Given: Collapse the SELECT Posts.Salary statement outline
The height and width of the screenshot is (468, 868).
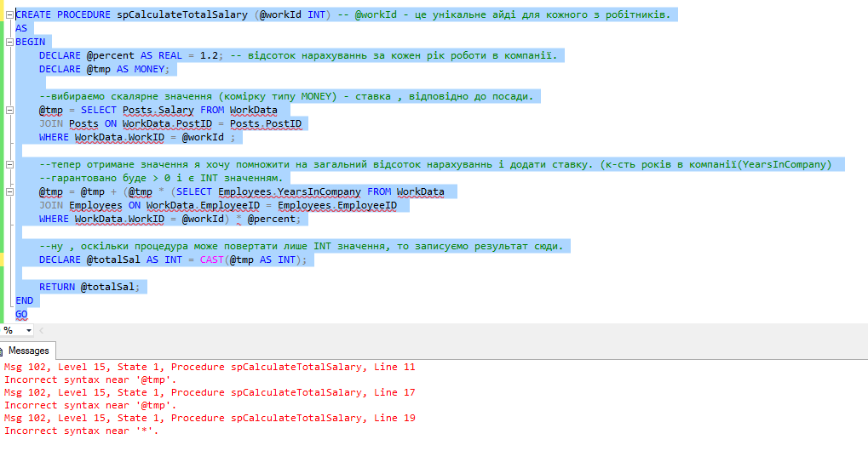Looking at the screenshot, I should pos(9,110).
